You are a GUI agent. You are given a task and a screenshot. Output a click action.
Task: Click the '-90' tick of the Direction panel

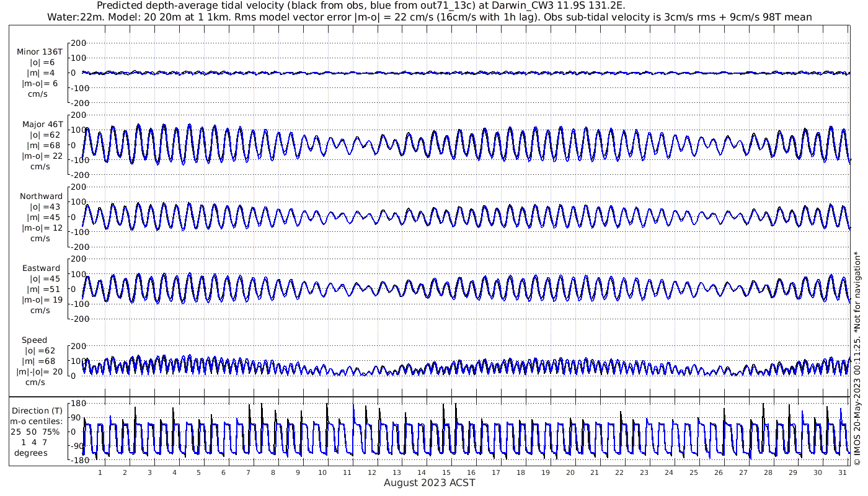[x=77, y=446]
